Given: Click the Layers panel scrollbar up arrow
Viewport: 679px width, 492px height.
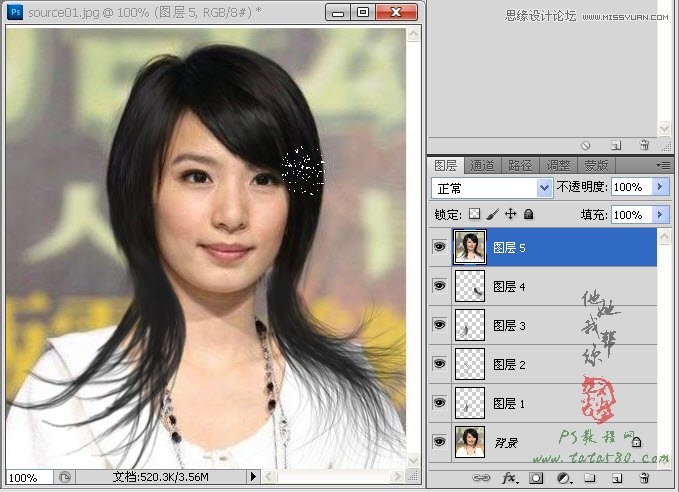Looking at the screenshot, I should 664,236.
